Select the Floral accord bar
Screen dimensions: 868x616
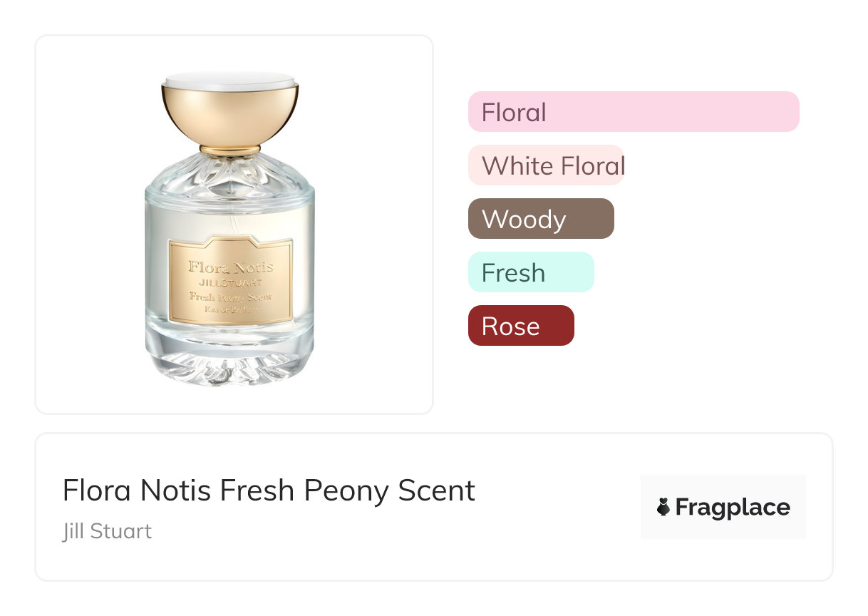[633, 112]
